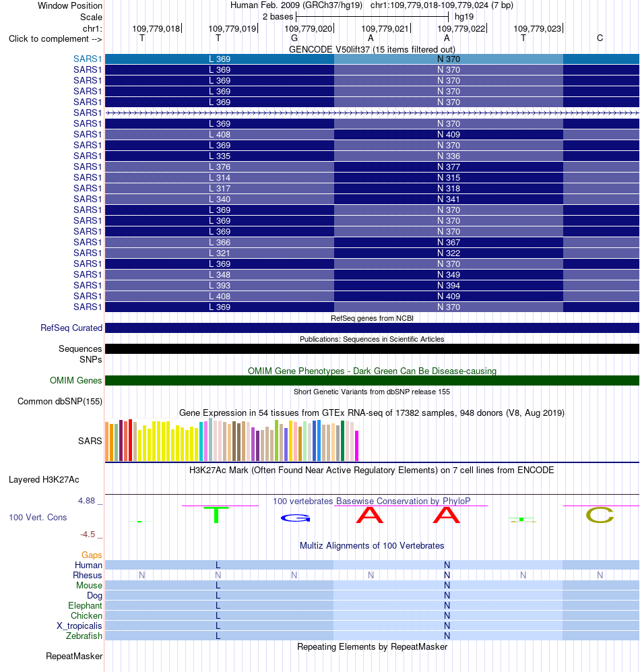This screenshot has height=672, width=640.
Task: Open SARS1 transcript showing codon L 348
Action: [372, 275]
